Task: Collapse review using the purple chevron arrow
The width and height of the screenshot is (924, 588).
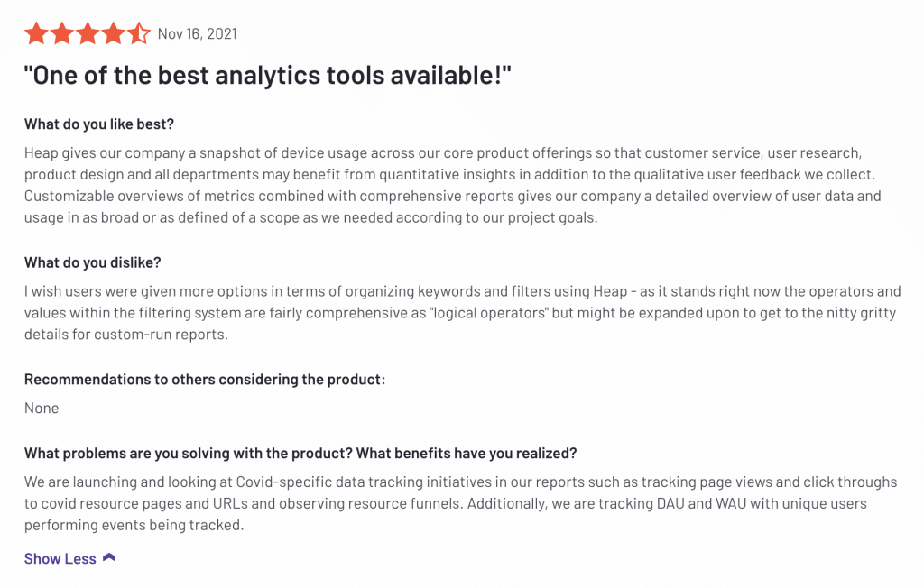Action: (109, 558)
